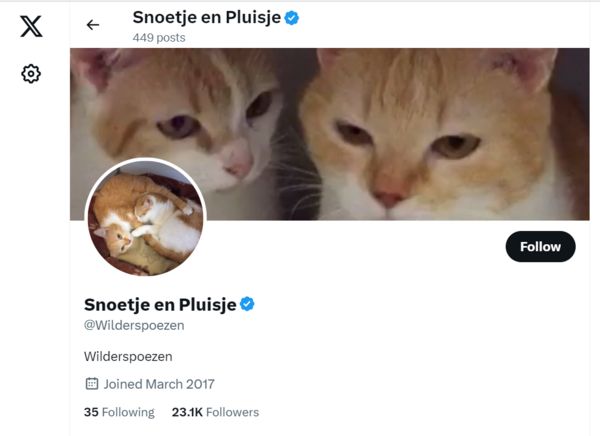The width and height of the screenshot is (600, 436).
Task: Click the Joined March 2017 text
Action: tap(159, 384)
